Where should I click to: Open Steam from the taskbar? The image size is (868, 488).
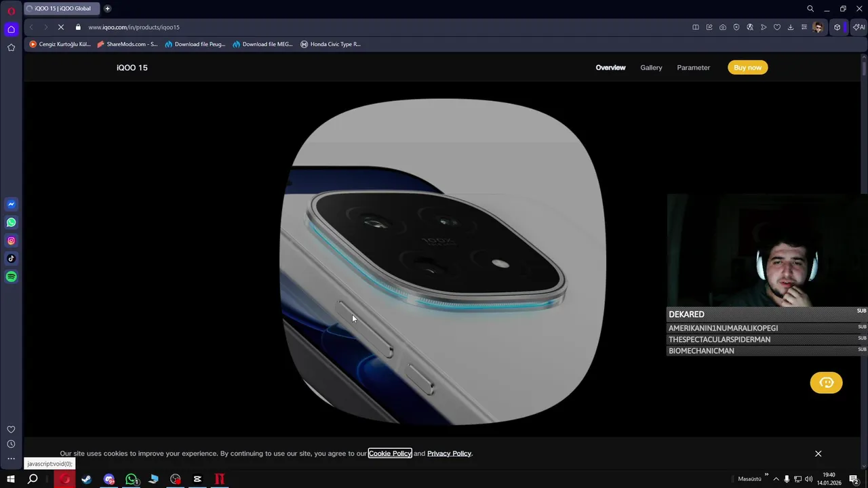pos(87,479)
